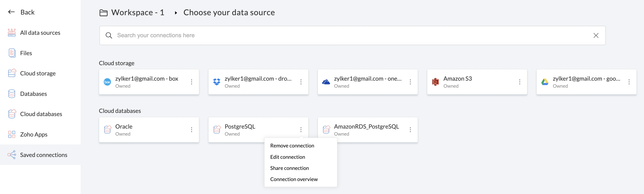
Task: Click Share connection in the menu
Action: coord(289,168)
